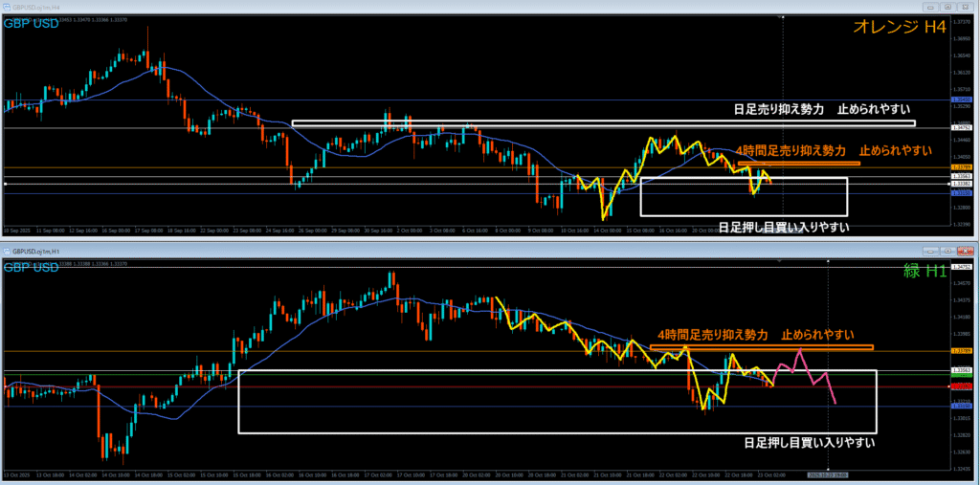The image size is (980, 485).
Task: Click the 1.33382 current price label in H4 chart
Action: point(961,185)
